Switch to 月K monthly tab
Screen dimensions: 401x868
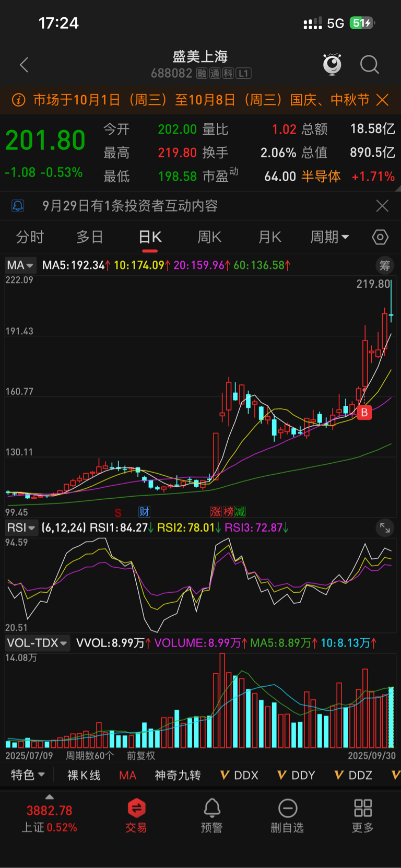pos(270,237)
